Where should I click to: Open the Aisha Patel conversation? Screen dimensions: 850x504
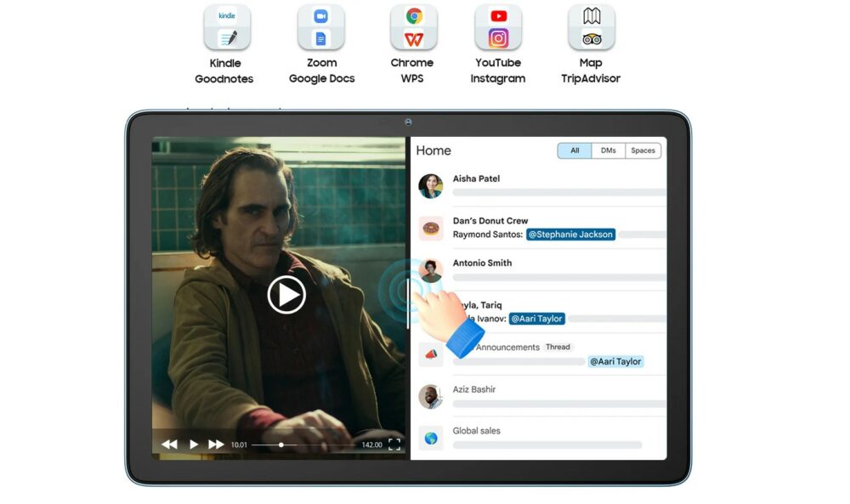(542, 185)
